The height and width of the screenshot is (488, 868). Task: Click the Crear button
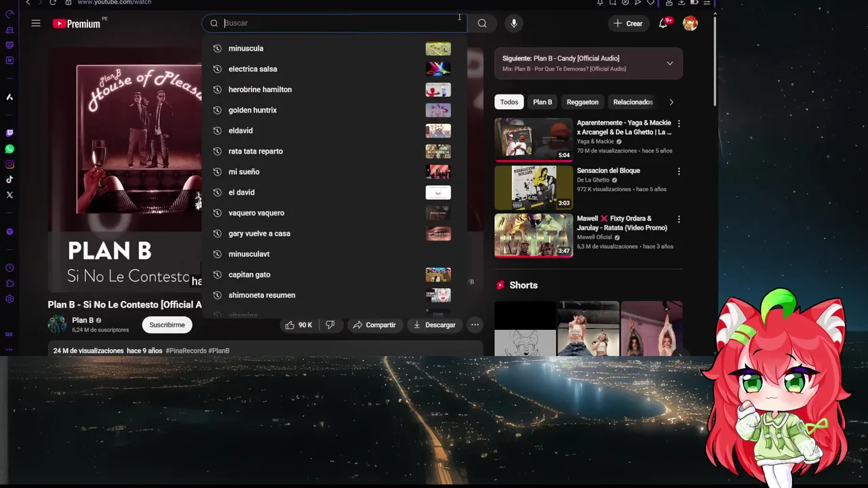click(x=627, y=23)
